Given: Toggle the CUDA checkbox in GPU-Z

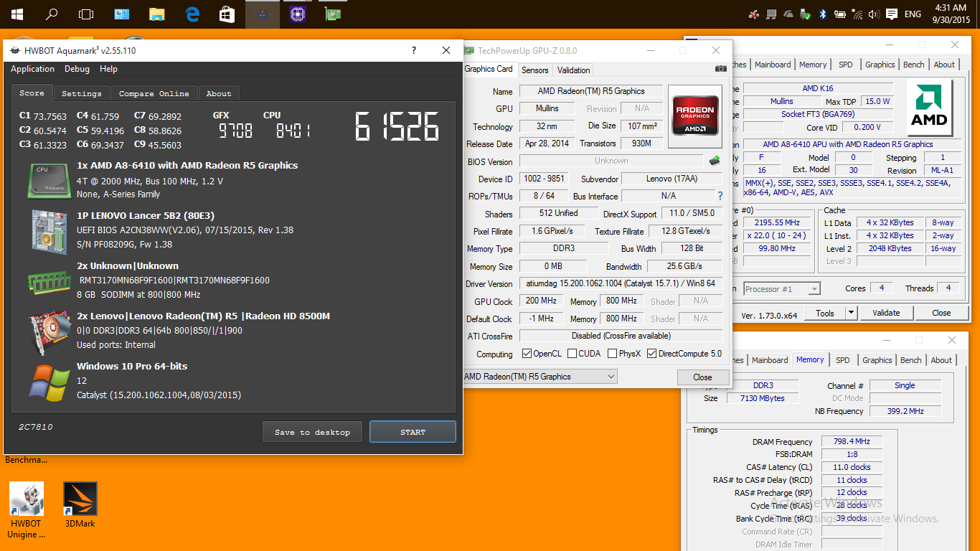Looking at the screenshot, I should click(573, 354).
